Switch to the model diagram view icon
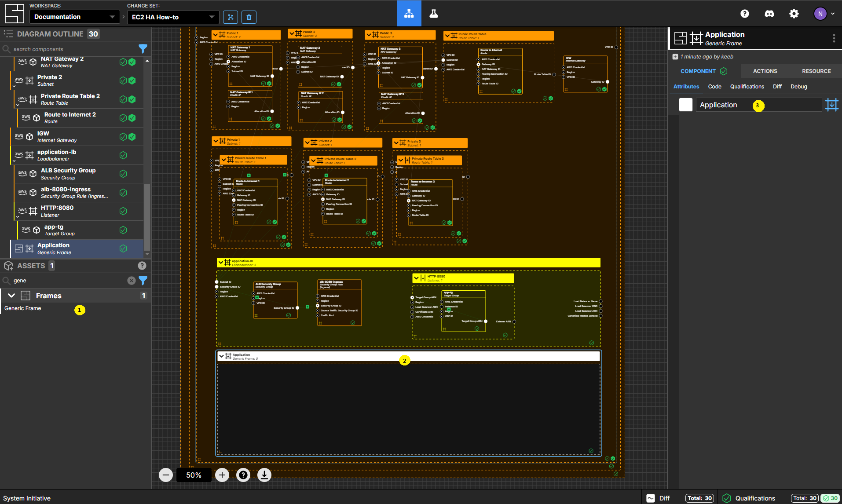Image resolution: width=842 pixels, height=504 pixels. click(409, 14)
